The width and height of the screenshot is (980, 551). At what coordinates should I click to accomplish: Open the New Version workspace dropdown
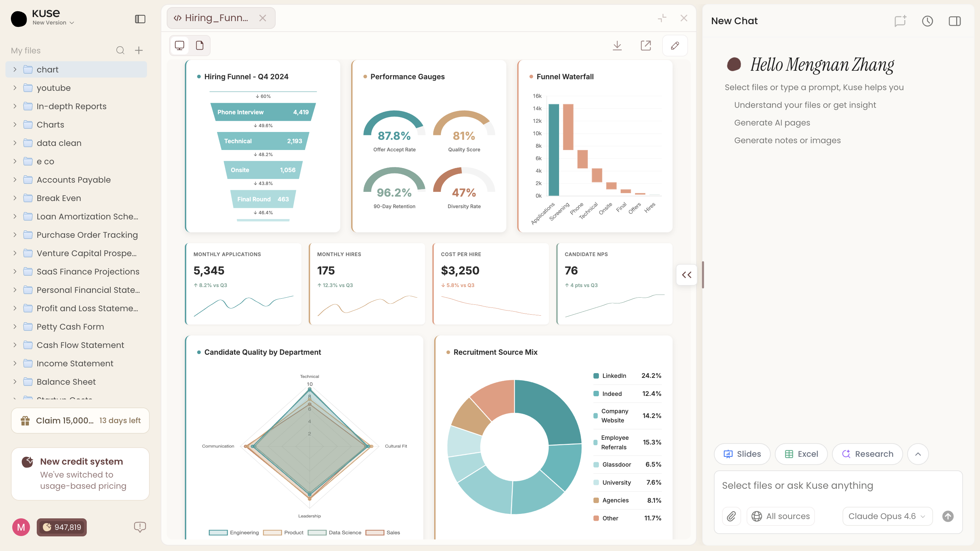coord(53,23)
